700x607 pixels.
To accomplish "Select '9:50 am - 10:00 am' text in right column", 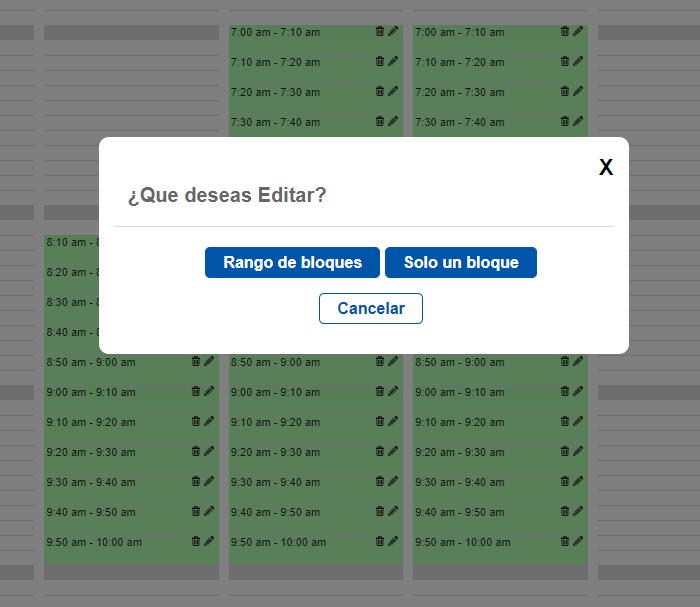I will (463, 542).
